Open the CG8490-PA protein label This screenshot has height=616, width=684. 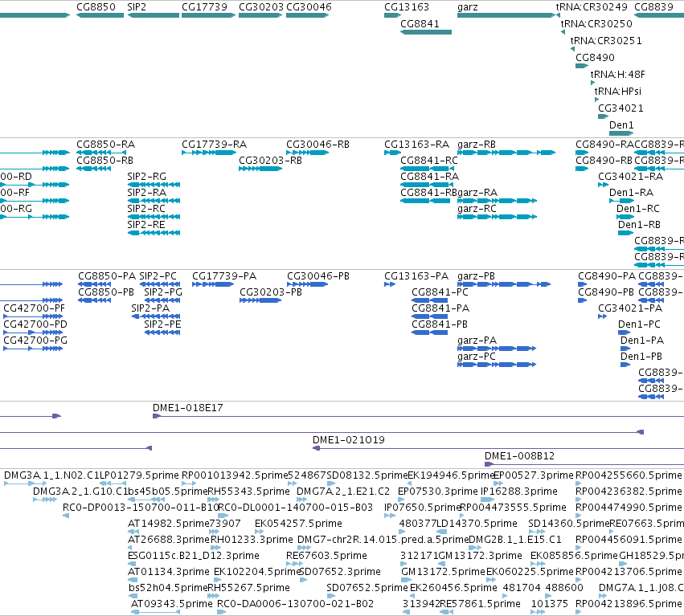[x=607, y=276]
